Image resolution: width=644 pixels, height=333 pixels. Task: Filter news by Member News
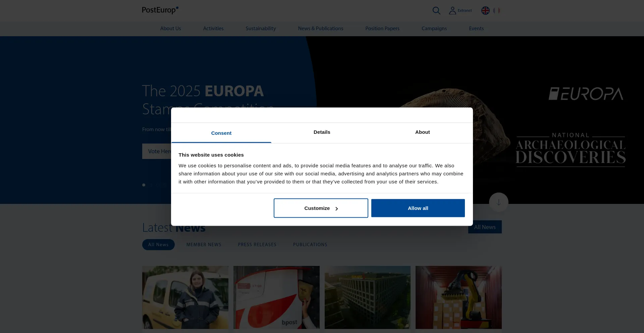click(204, 244)
